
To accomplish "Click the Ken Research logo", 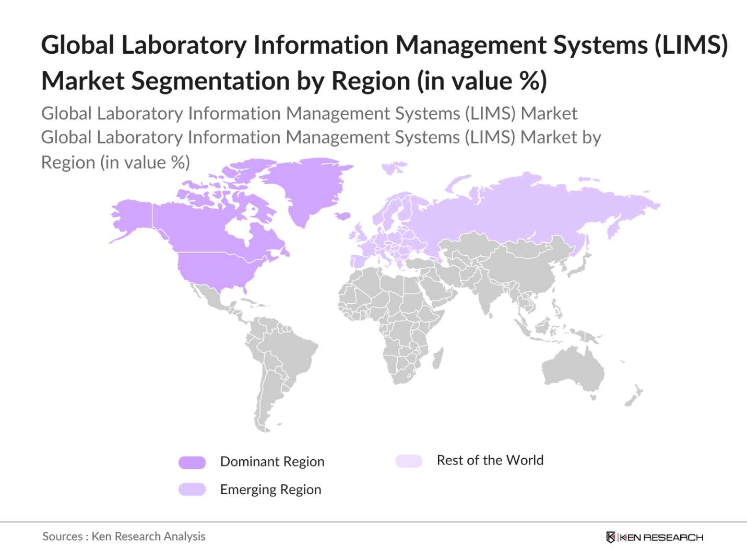I will click(655, 537).
